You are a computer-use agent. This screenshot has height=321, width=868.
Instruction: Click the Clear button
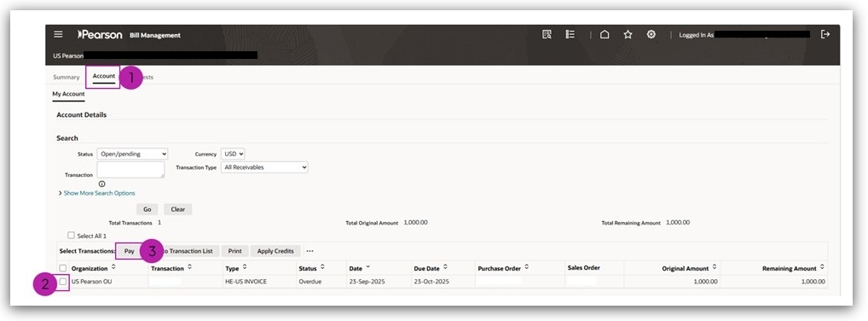click(x=178, y=209)
